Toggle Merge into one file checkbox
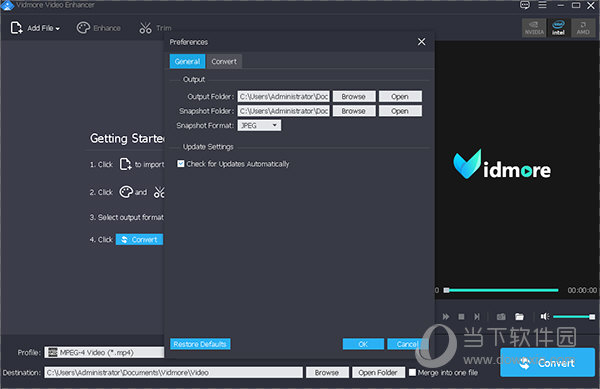 pyautogui.click(x=412, y=373)
